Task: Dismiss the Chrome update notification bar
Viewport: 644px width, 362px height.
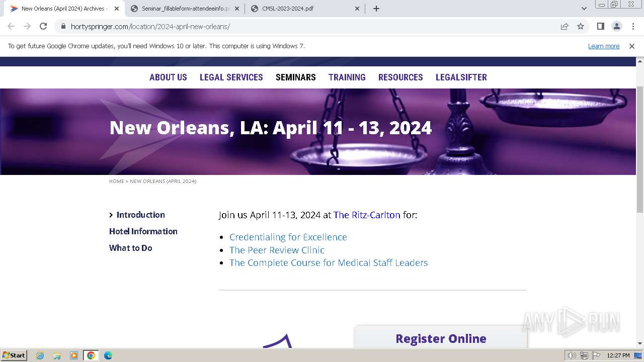Action: point(632,46)
